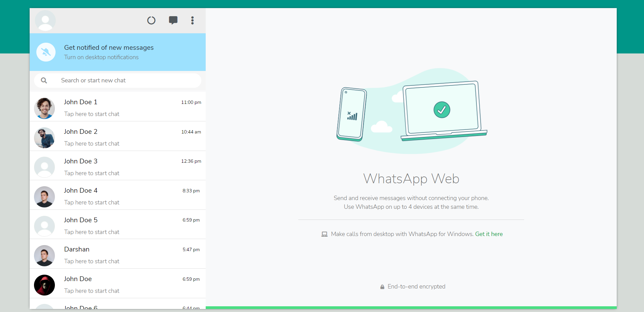Click the lock icon beside End-to-end encrypted
The width and height of the screenshot is (644, 312).
point(382,286)
